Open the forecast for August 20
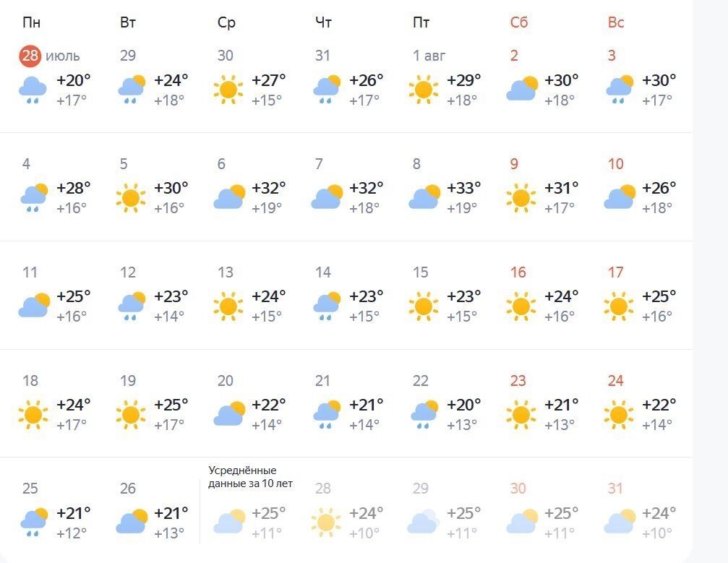 (226, 381)
